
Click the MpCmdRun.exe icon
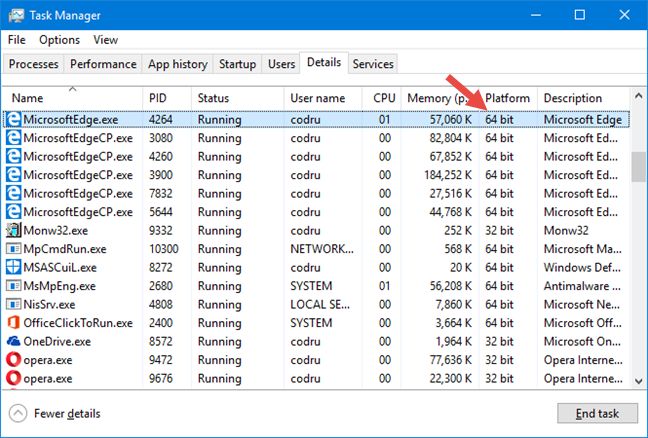pos(13,249)
